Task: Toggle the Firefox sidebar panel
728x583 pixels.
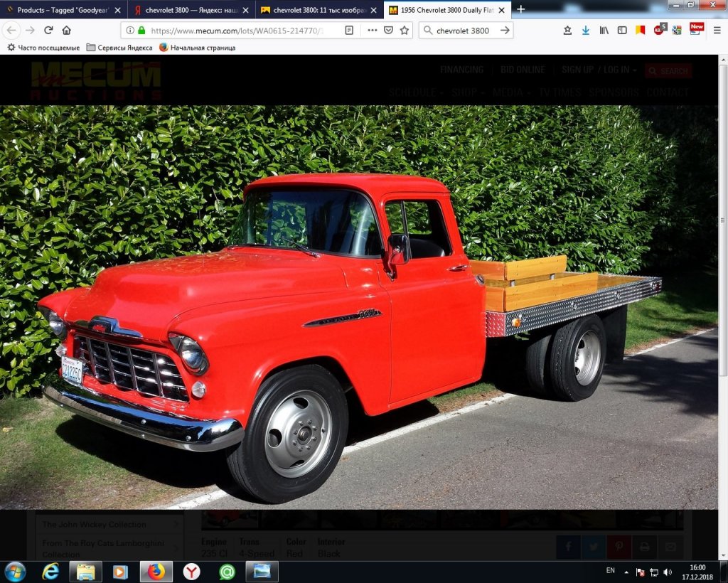Action: pos(622,31)
